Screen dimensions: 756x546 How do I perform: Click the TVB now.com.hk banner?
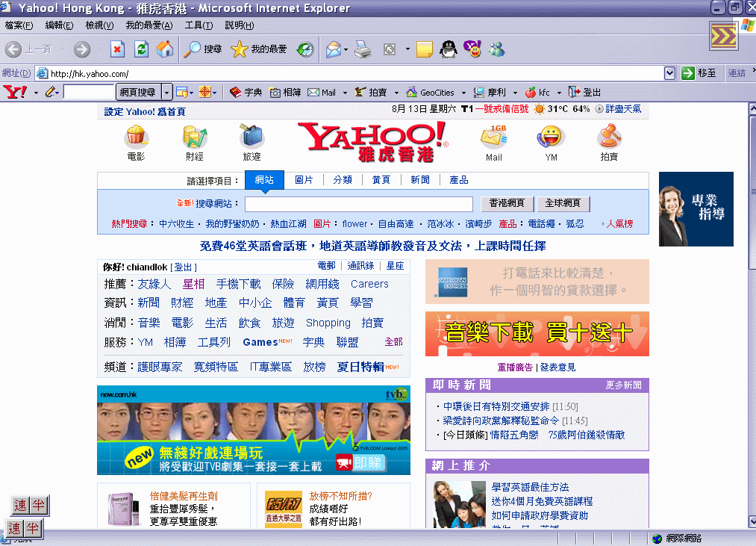pos(254,430)
